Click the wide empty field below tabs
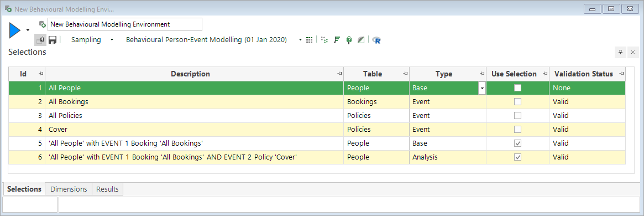This screenshot has width=644, height=216. point(349,205)
